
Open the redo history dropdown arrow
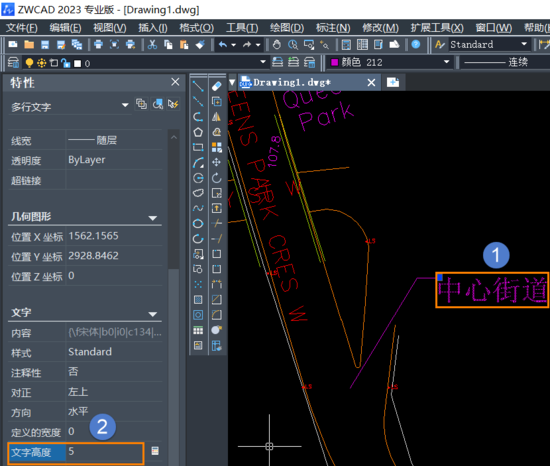[258, 45]
